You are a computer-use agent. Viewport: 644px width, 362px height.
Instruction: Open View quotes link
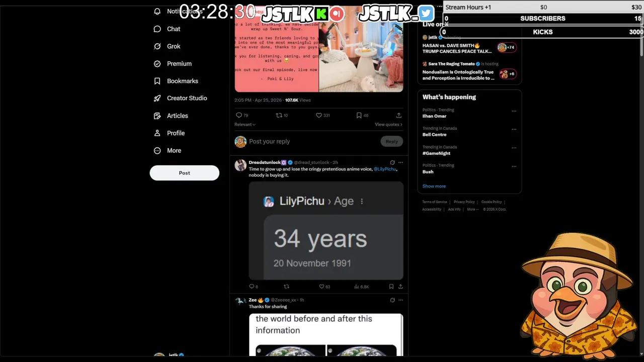point(388,125)
